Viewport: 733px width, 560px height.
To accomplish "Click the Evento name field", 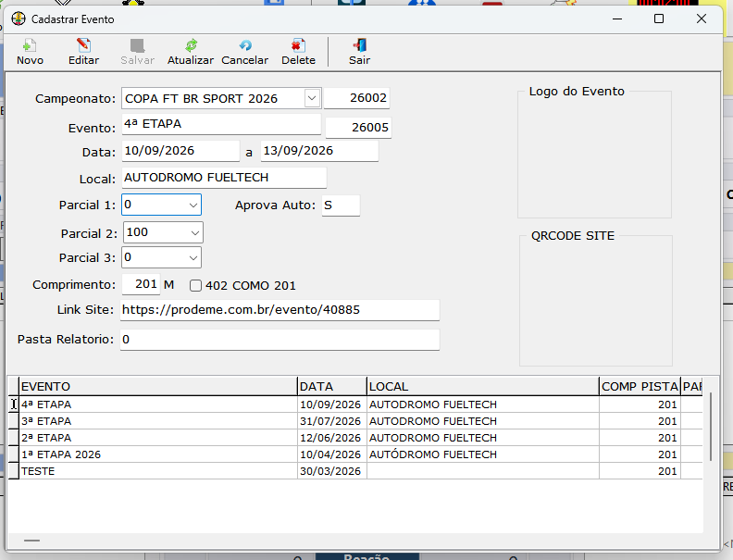I will [x=221, y=124].
